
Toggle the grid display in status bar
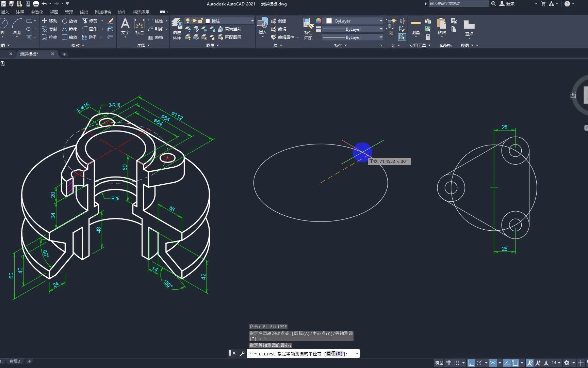point(448,363)
